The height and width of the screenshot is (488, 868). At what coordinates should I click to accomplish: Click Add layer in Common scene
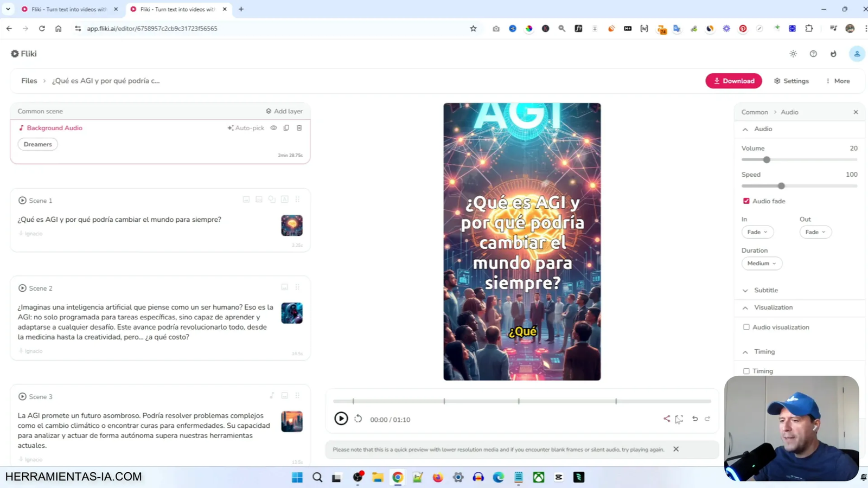[284, 111]
